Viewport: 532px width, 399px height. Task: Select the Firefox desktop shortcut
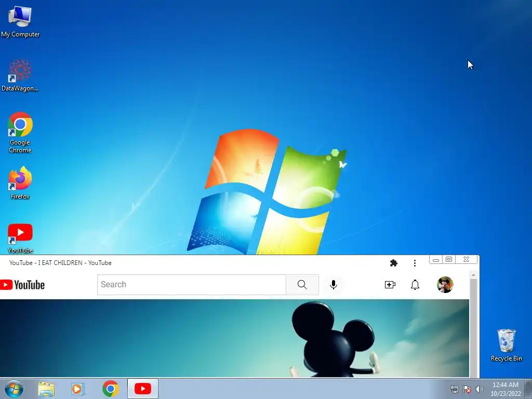tap(20, 182)
